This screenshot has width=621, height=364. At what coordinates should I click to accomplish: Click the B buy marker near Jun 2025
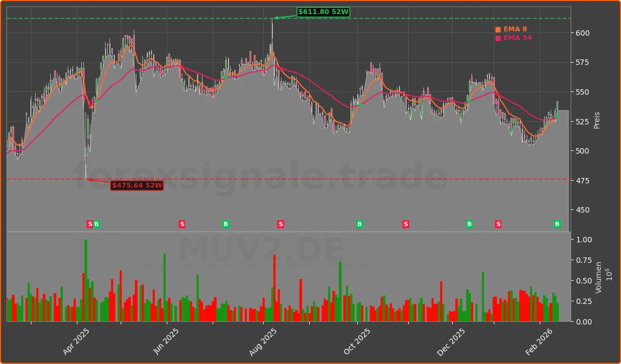click(x=226, y=224)
